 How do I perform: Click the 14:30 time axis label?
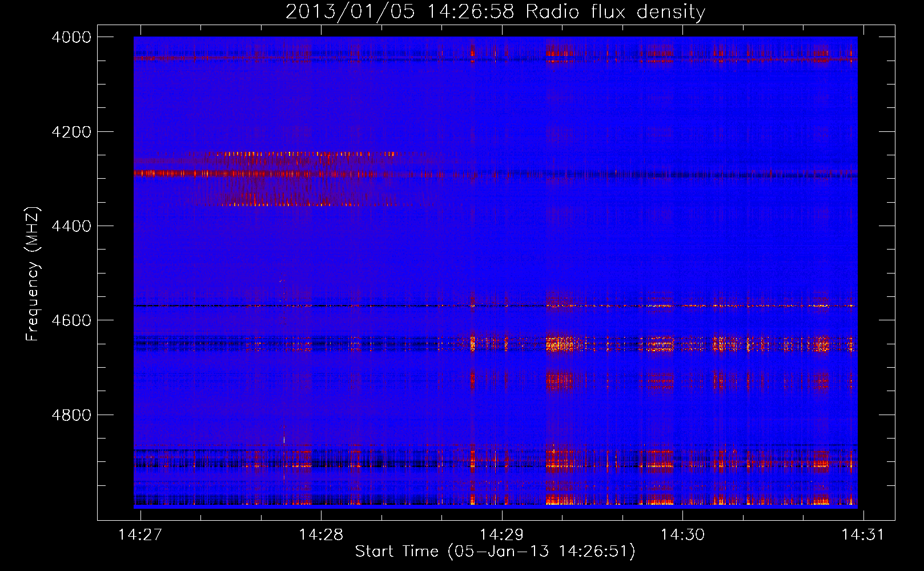(x=682, y=534)
